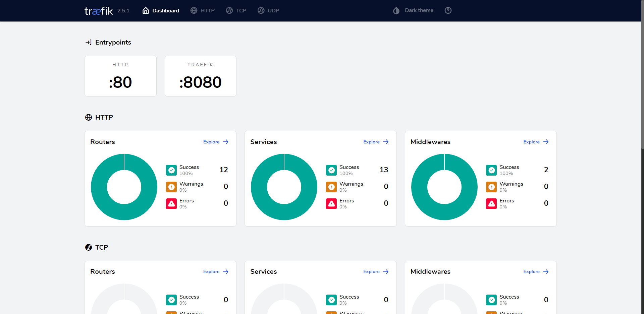This screenshot has width=644, height=314.
Task: Explore HTTP Middlewares
Action: pyautogui.click(x=536, y=142)
